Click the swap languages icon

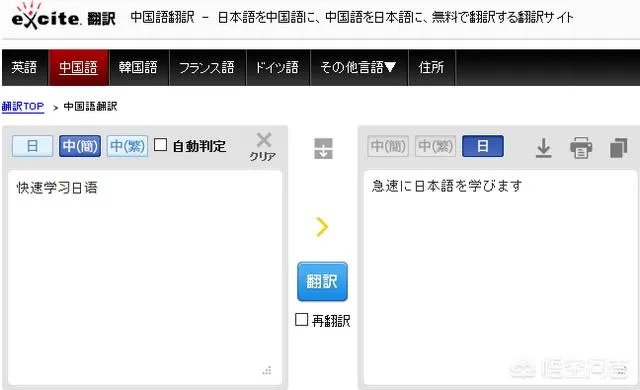[323, 148]
